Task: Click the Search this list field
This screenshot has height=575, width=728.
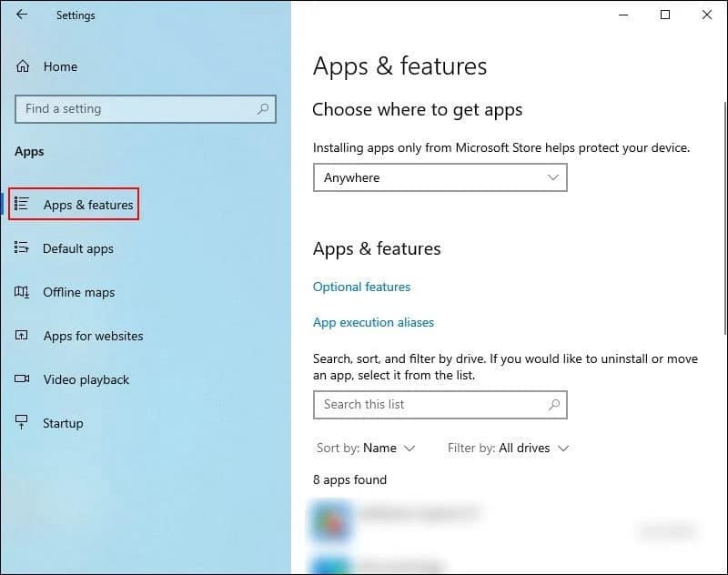Action: (440, 405)
